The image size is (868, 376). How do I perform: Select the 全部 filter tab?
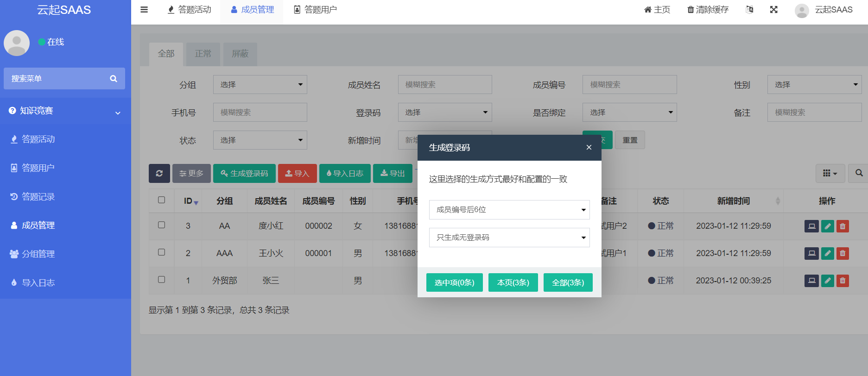point(166,54)
